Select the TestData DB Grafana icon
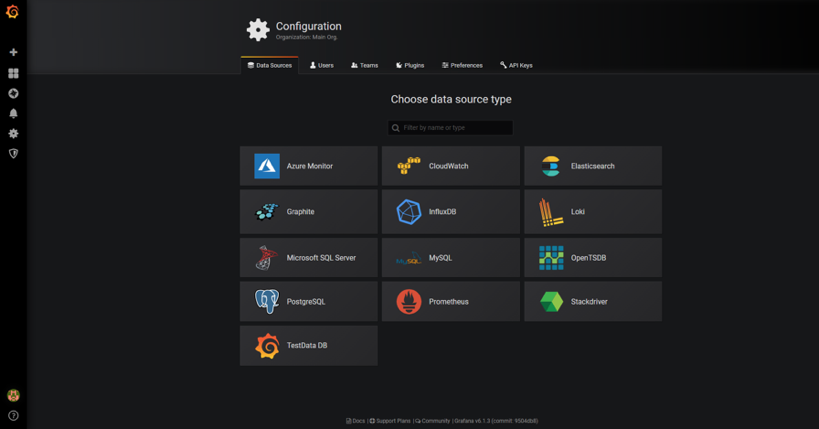 267,345
